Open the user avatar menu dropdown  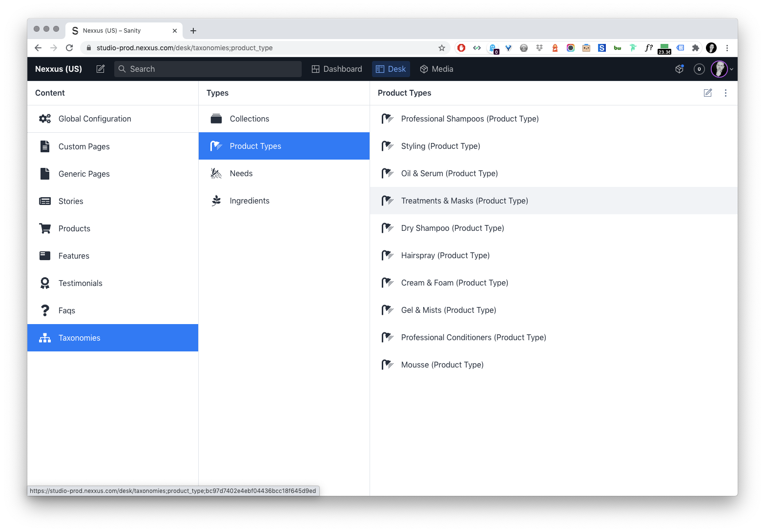(722, 69)
